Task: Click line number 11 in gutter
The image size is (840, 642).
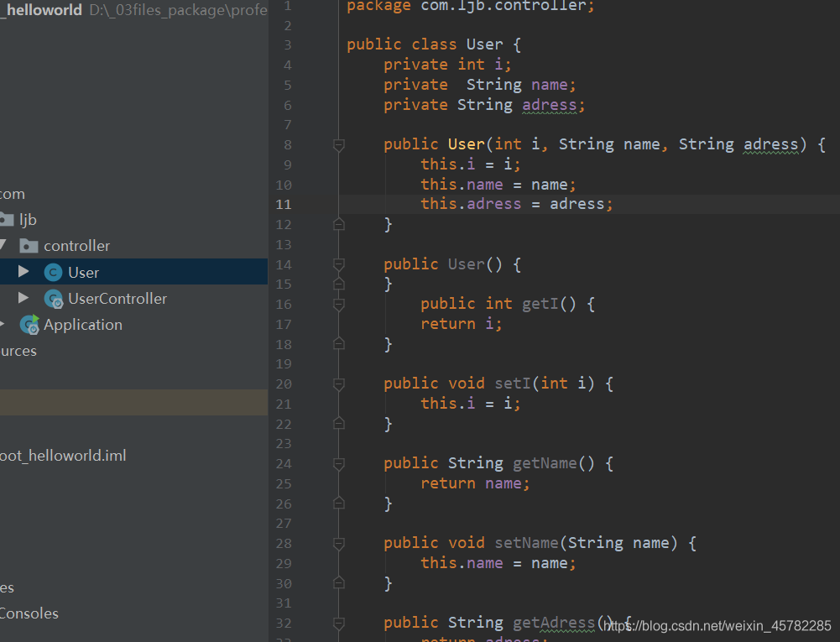Action: pyautogui.click(x=284, y=205)
